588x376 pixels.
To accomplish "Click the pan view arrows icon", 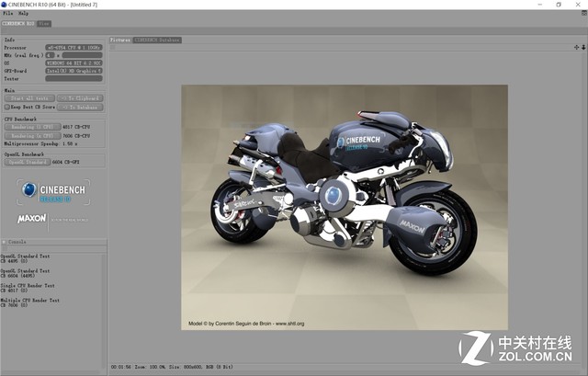I will pos(575,46).
